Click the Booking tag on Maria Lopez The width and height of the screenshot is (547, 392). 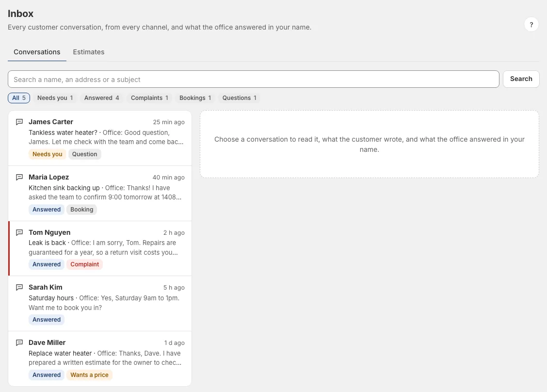click(x=81, y=210)
